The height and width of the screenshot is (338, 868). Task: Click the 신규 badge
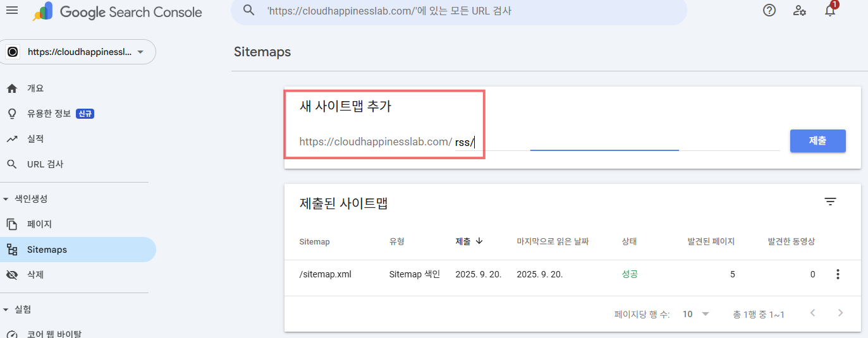85,114
